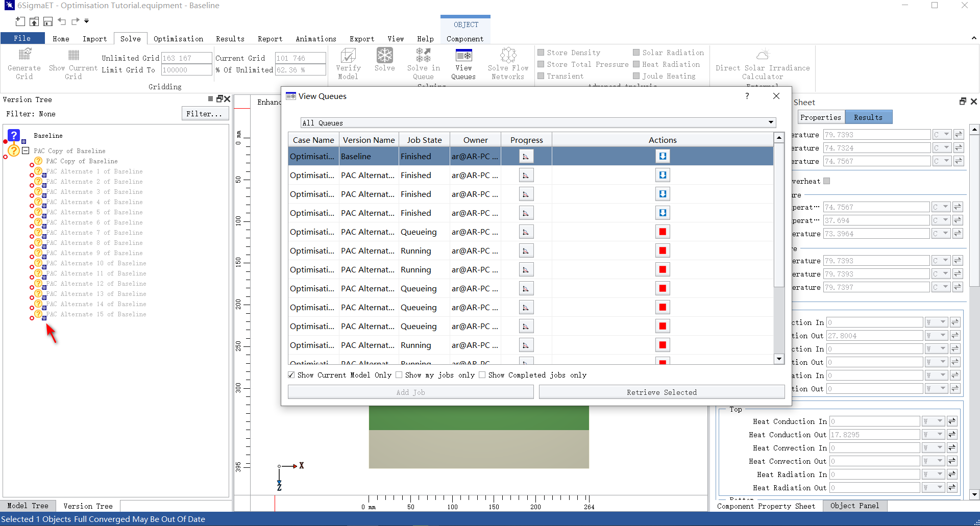Open the View Queues ribbon icon
Viewport: 980px width, 526px height.
tap(463, 55)
